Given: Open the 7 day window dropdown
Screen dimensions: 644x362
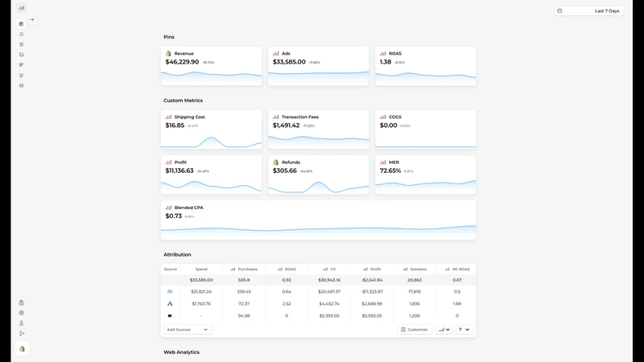Looking at the screenshot, I should 464,330.
